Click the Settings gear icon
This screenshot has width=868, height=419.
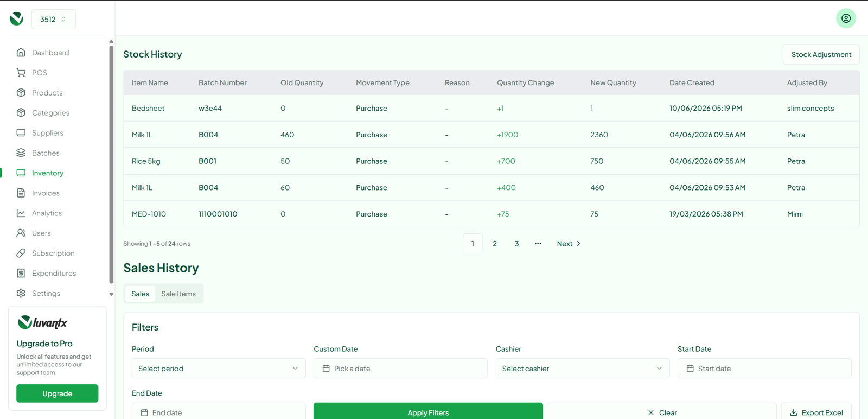click(21, 294)
